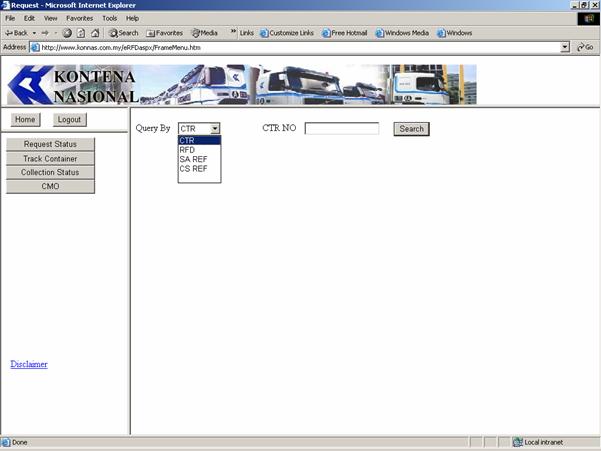601x451 pixels.
Task: Click the IE document icon in title bar
Action: [x=5, y=5]
